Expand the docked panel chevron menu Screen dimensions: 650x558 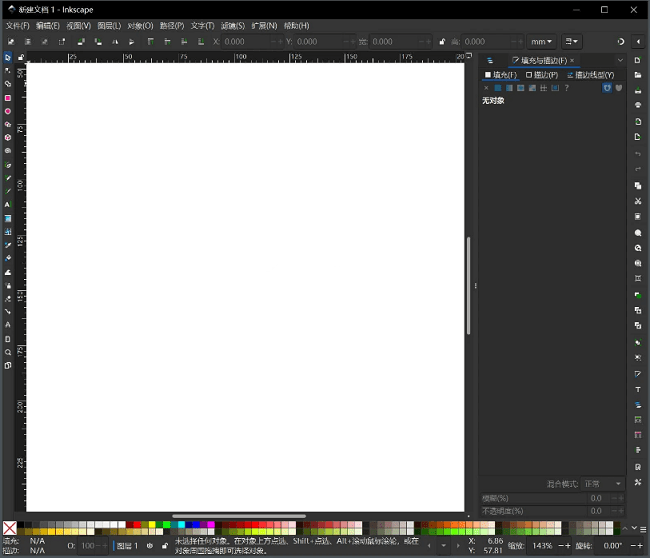pyautogui.click(x=620, y=60)
